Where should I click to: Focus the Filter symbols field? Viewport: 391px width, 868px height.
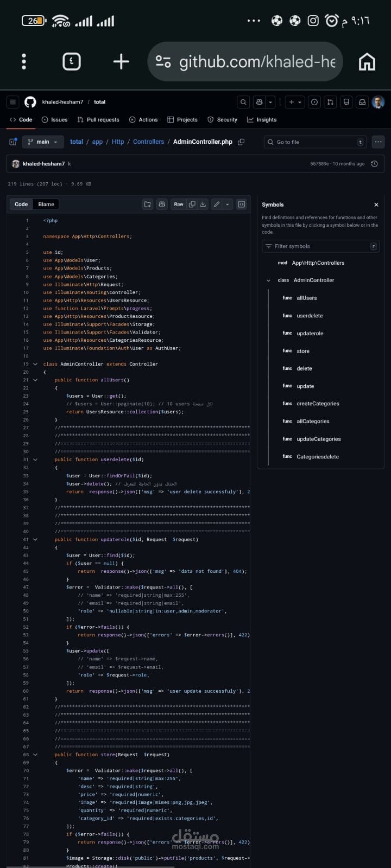pos(320,246)
